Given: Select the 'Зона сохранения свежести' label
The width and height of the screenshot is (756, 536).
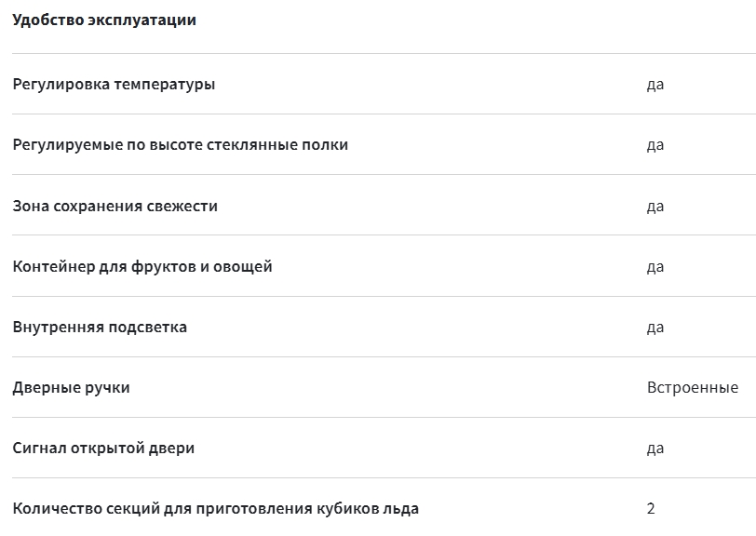Looking at the screenshot, I should [x=115, y=207].
